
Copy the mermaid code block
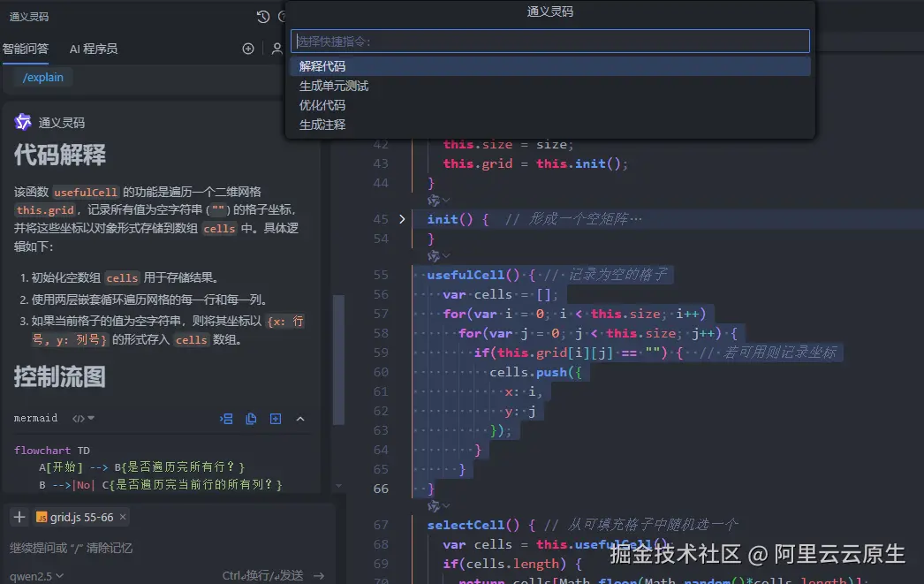click(251, 419)
